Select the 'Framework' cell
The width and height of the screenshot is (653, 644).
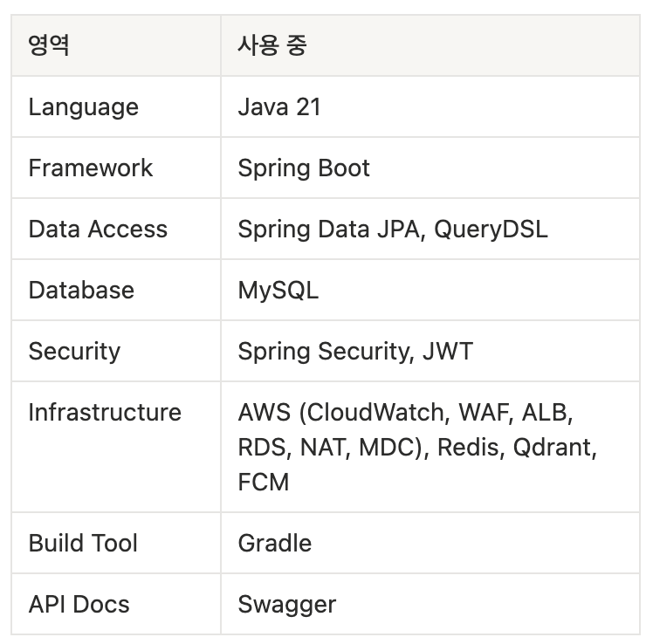tap(116, 168)
